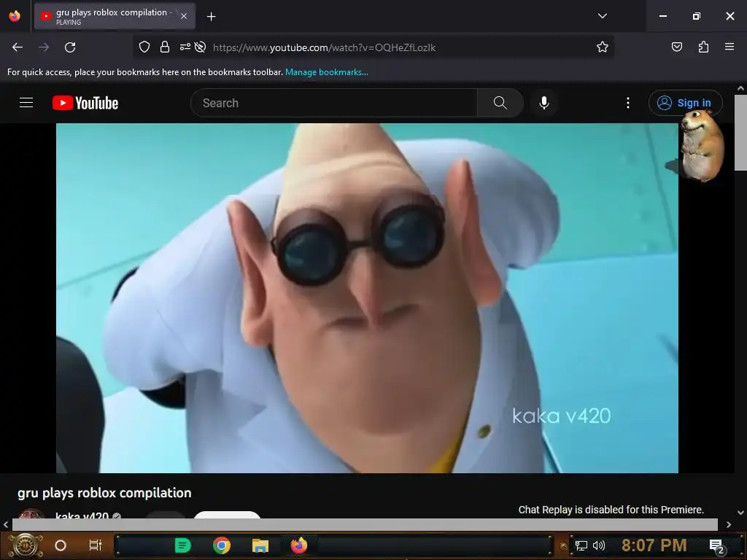Click the horizontal scrollbar thumb
Viewport: 747px width, 560px height.
(x=365, y=524)
